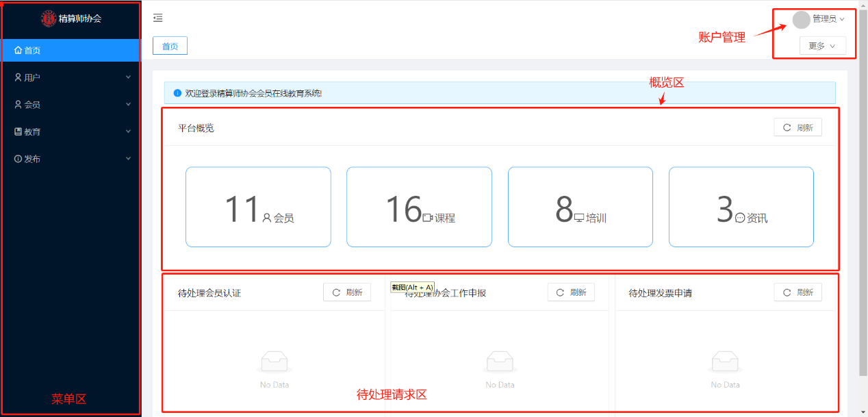Screen dimensions: 868x417
Task: Click the user icon beside 用户
Action: 18,77
